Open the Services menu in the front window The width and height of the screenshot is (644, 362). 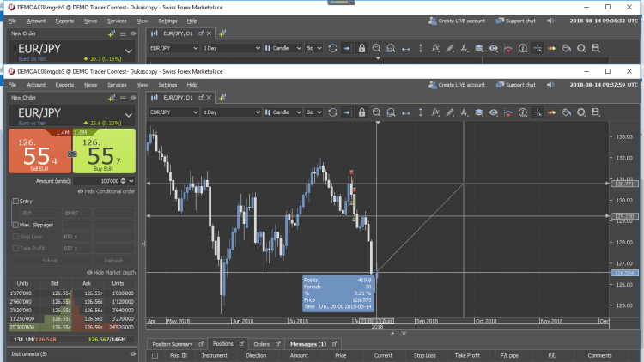click(x=117, y=85)
